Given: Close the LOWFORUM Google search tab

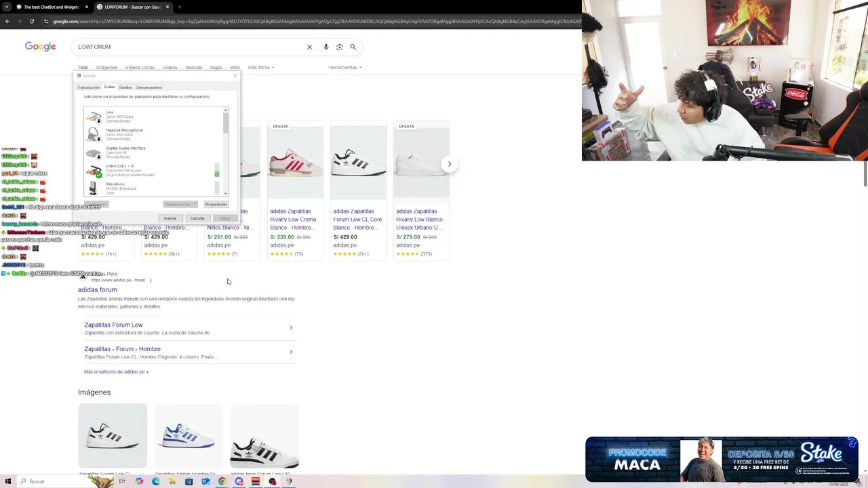Looking at the screenshot, I should coord(167,7).
